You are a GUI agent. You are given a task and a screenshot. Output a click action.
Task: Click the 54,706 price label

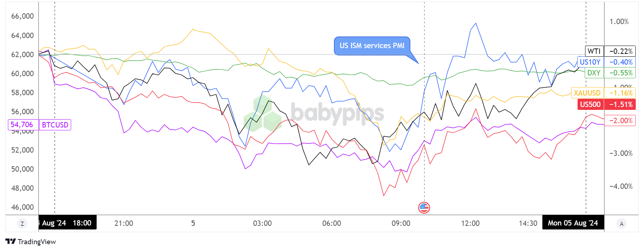tap(22, 125)
